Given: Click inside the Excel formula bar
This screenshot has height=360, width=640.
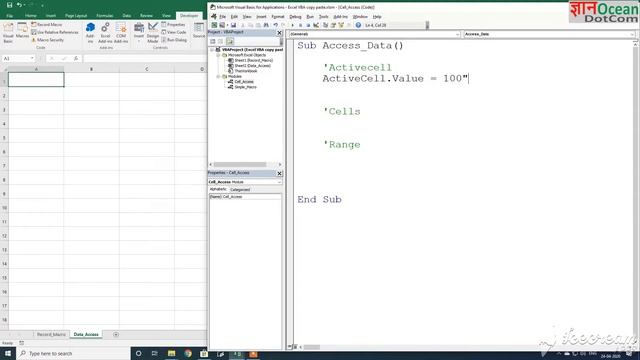Looking at the screenshot, I should coord(145,58).
